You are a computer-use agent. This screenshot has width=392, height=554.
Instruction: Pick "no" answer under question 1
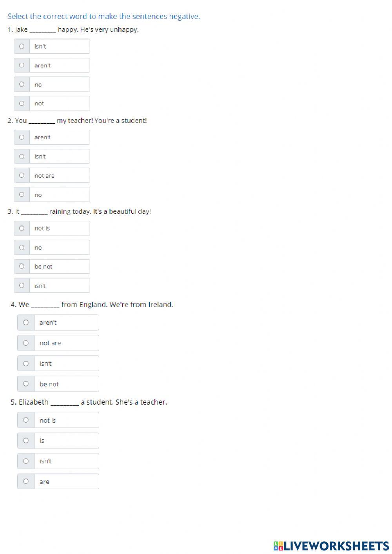22,84
